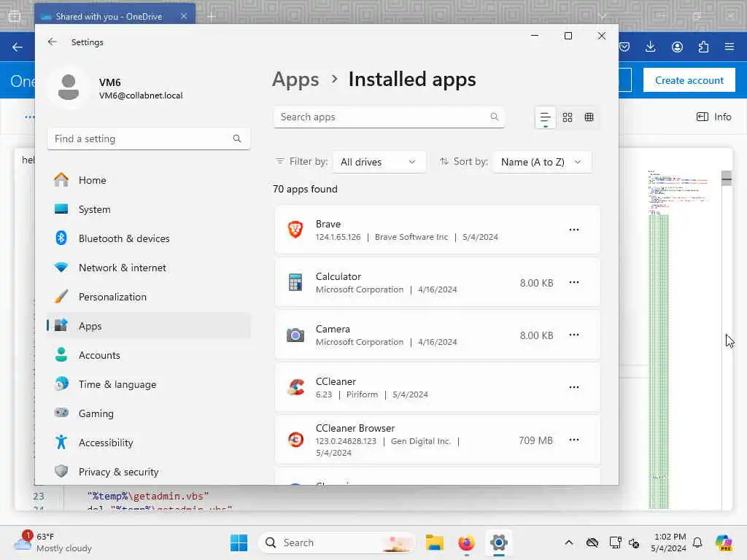
Task: Open Gaming settings
Action: tap(149, 413)
